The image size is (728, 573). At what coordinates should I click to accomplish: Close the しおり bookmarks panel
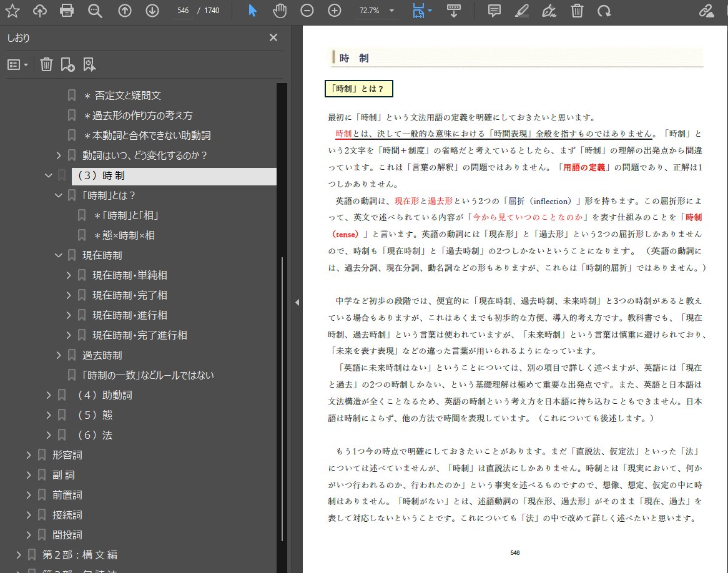(x=273, y=37)
